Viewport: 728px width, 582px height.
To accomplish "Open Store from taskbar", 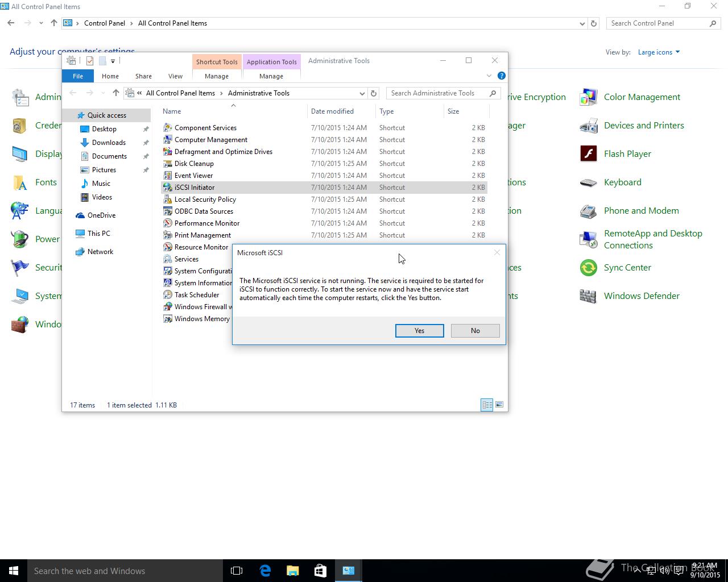I will pos(320,571).
